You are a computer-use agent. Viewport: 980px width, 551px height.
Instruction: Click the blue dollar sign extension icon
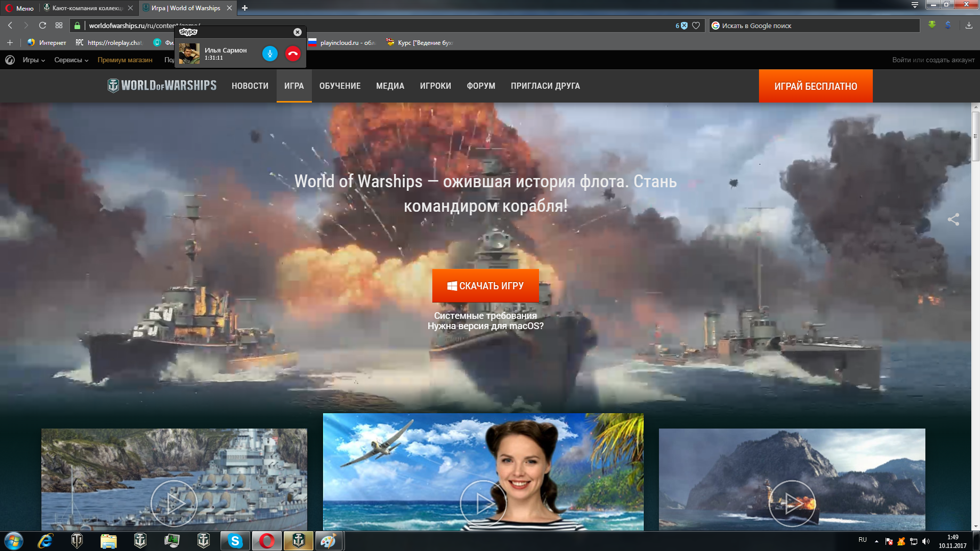948,25
